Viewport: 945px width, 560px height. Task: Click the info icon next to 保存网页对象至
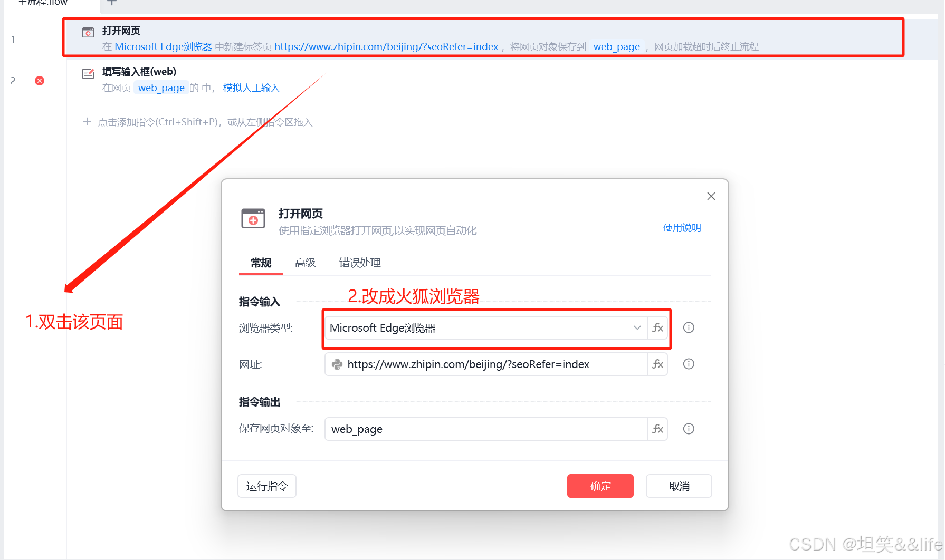tap(689, 429)
